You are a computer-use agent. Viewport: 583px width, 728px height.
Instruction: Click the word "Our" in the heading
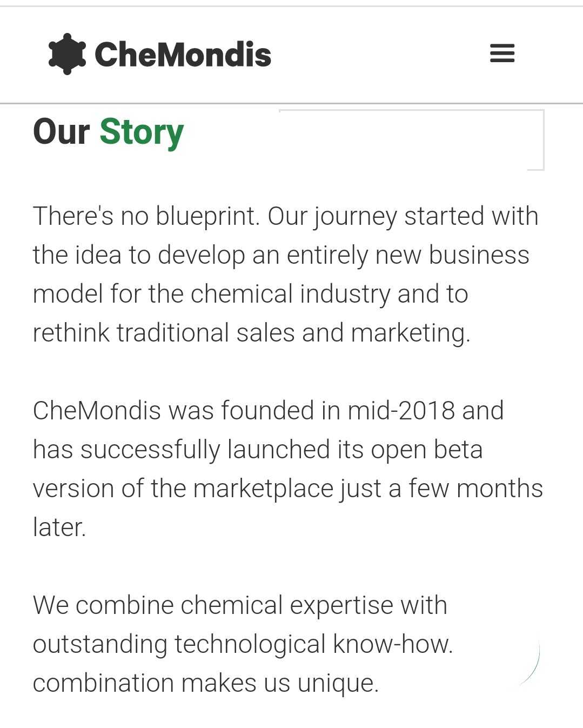pyautogui.click(x=61, y=132)
